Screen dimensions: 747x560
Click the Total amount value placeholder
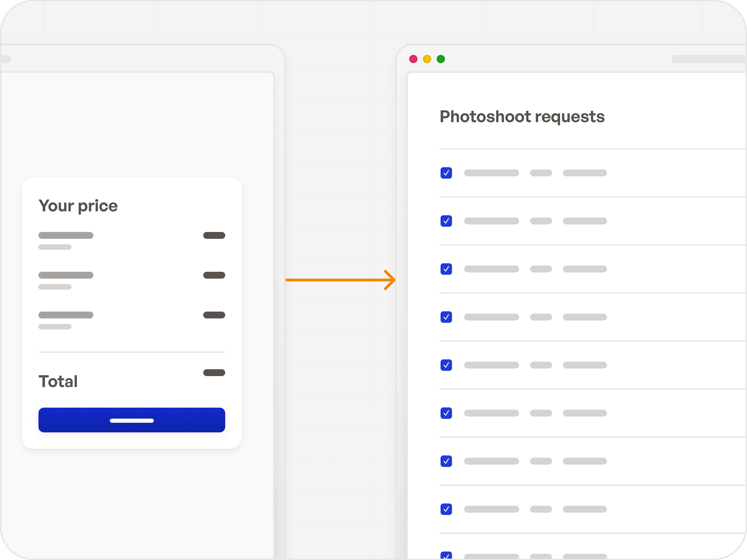point(214,373)
